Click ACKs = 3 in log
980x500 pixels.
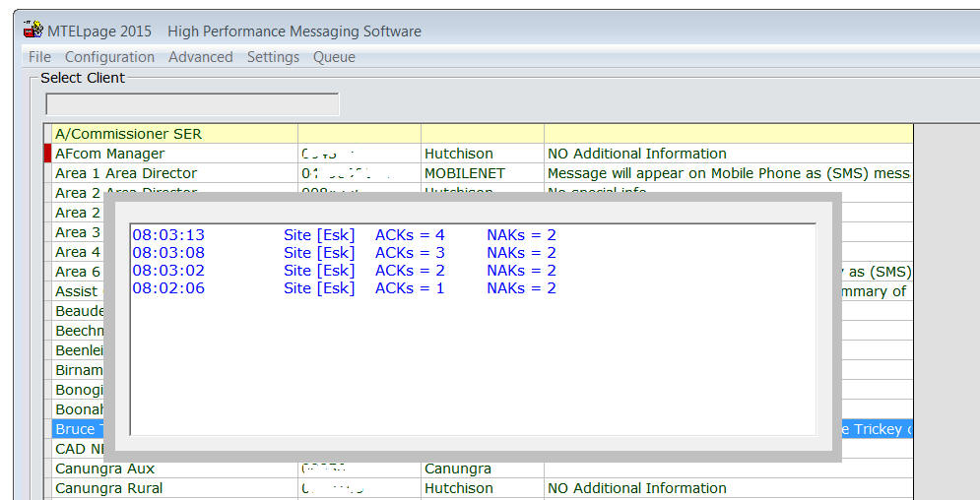(x=410, y=253)
